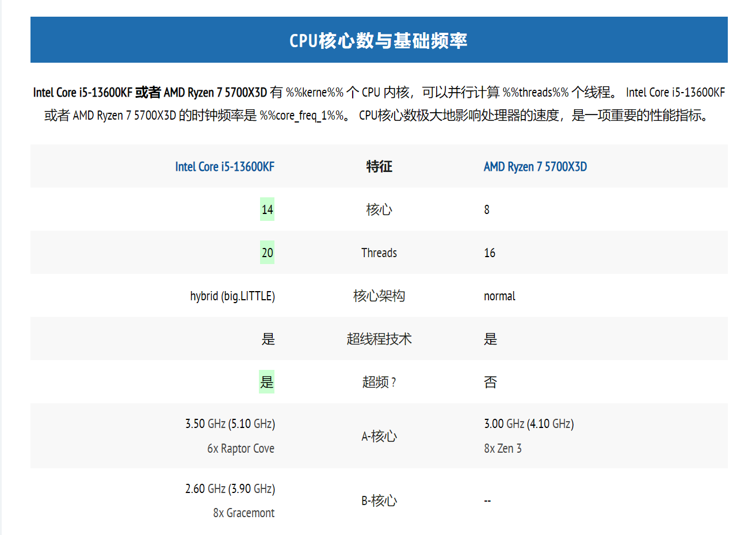Screen dimensions: 756x535
Task: Select the highlighted thread count 20
Action: pyautogui.click(x=267, y=253)
